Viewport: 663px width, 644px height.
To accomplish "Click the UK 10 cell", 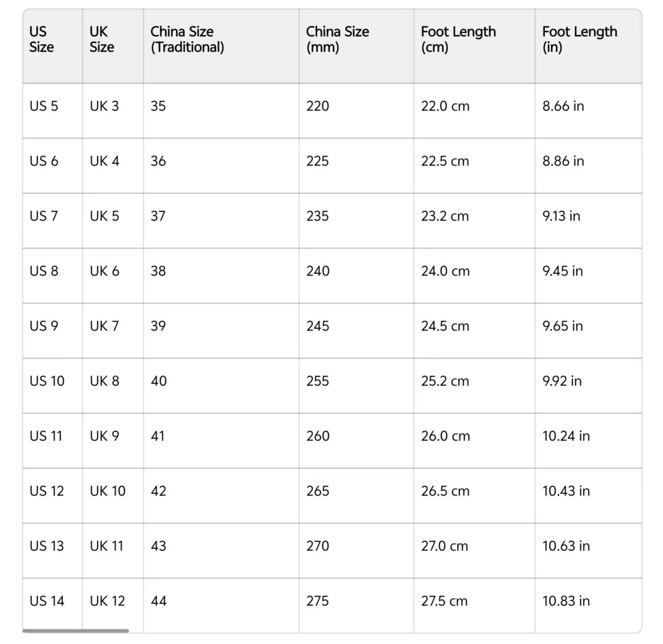I will 107,491.
